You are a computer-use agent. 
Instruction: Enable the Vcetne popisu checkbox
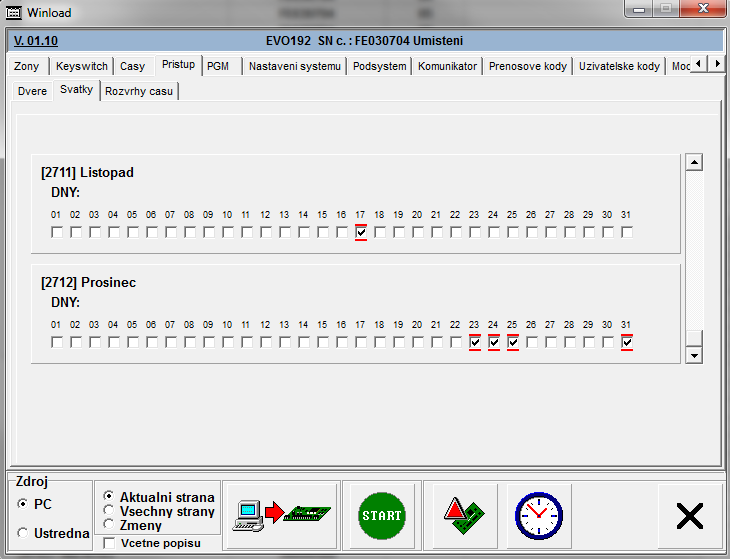pos(109,543)
